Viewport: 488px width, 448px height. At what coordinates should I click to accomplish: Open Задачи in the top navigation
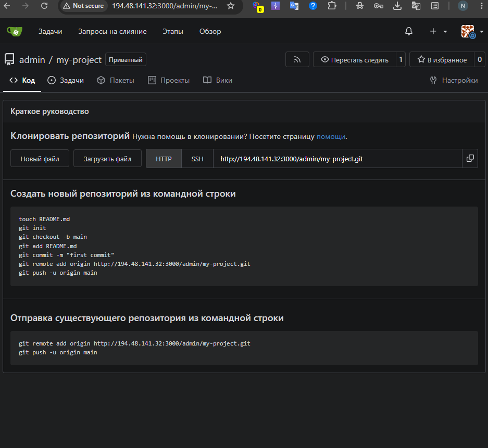click(x=50, y=31)
